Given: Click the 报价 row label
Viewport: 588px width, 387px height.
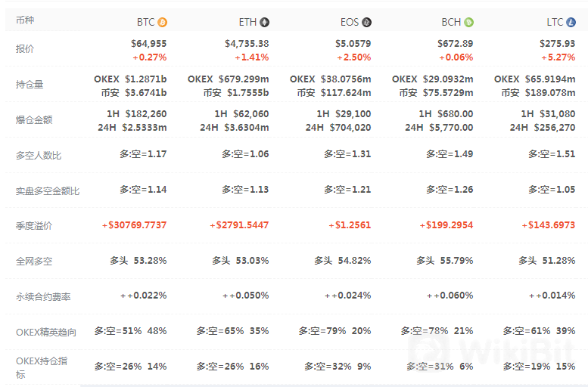Looking at the screenshot, I should click(x=25, y=49).
